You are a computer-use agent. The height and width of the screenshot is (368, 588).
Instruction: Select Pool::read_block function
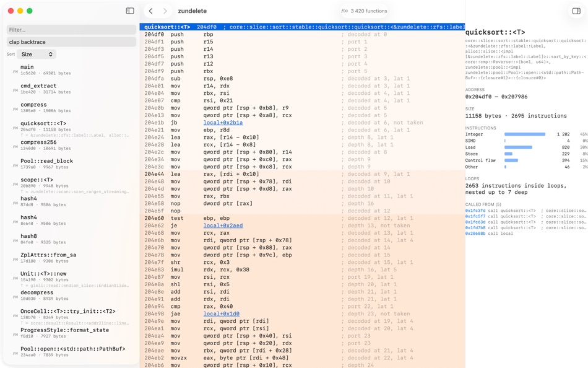click(71, 164)
